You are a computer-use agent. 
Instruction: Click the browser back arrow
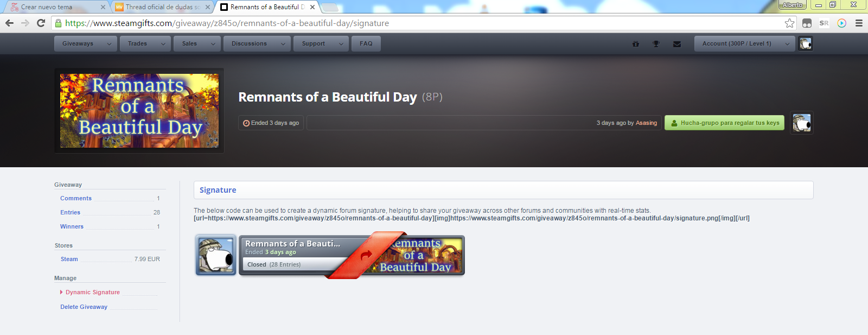tap(9, 23)
